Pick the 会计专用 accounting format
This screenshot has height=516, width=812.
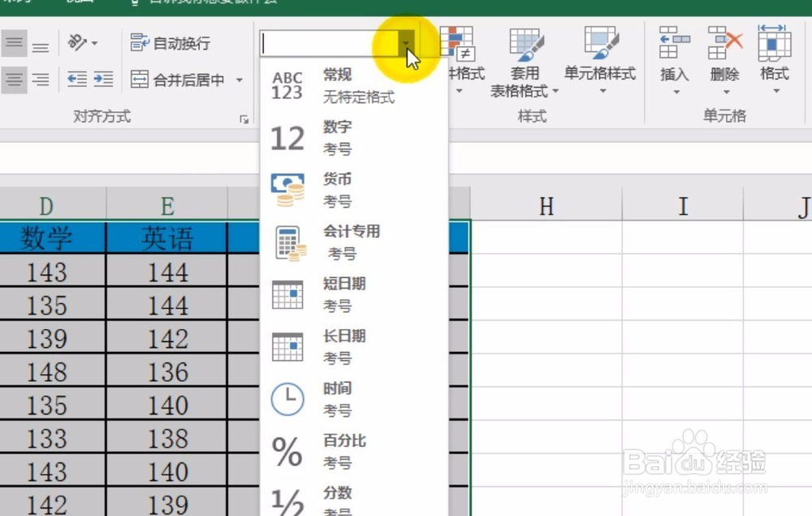(354, 242)
